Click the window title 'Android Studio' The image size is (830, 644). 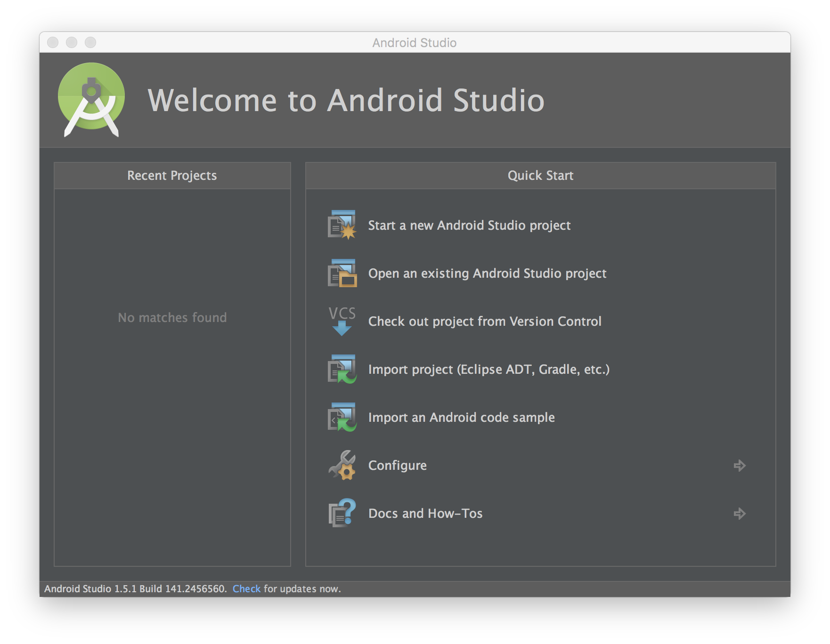coord(415,43)
